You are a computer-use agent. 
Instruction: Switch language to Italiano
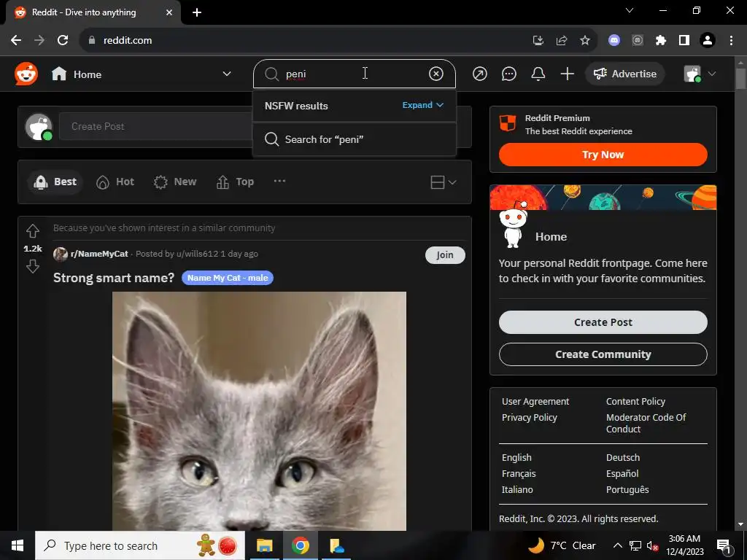(x=517, y=489)
